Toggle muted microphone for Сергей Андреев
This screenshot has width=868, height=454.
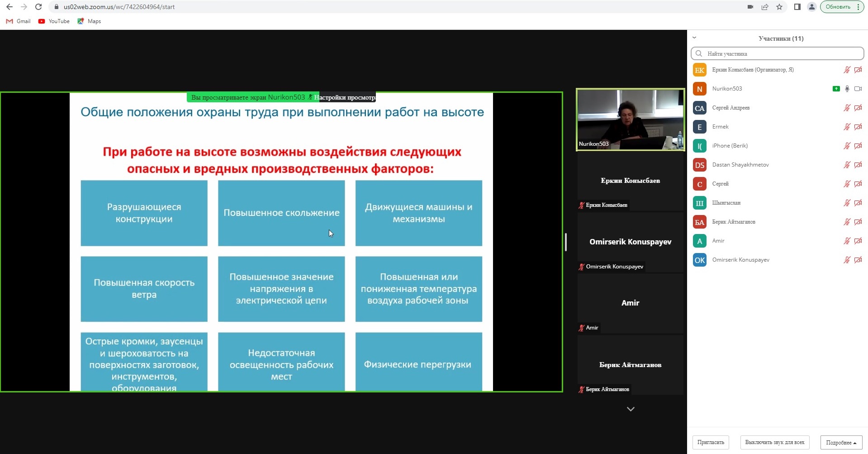(847, 108)
